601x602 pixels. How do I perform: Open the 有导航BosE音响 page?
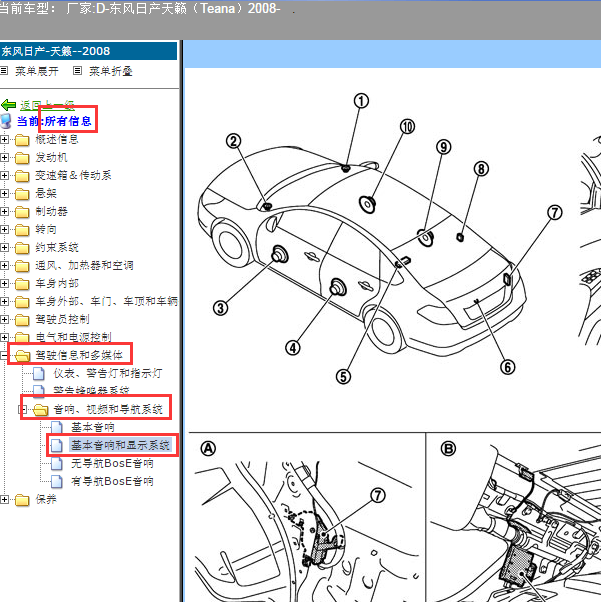112,481
